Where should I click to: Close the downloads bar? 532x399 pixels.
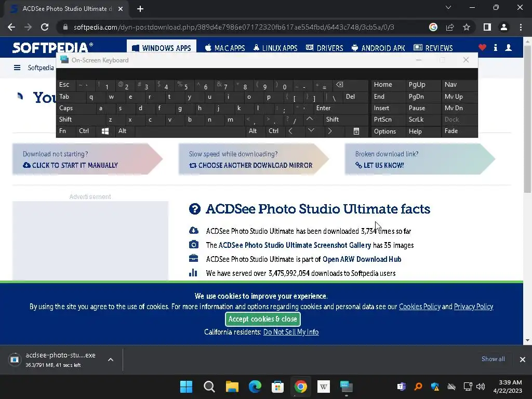(x=523, y=360)
